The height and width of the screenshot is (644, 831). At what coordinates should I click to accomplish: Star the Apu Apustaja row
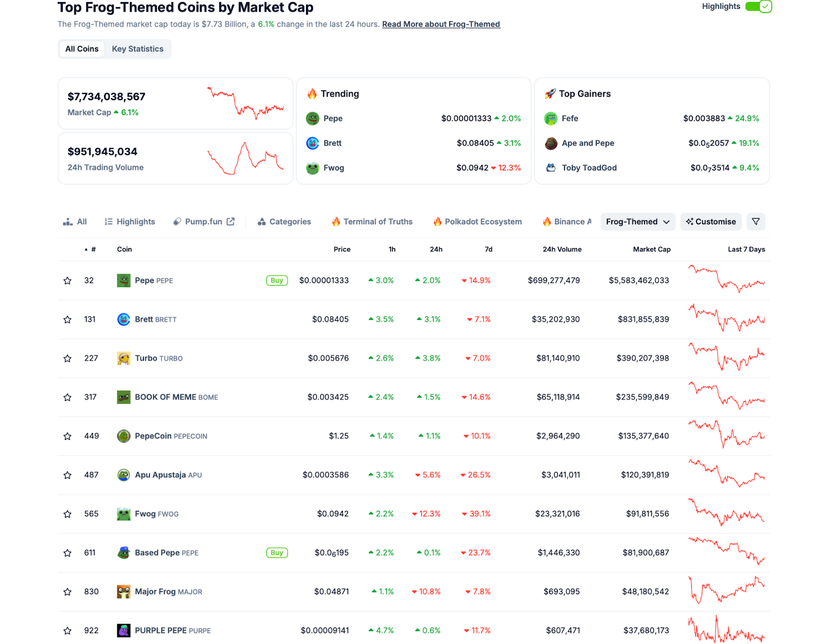pos(68,475)
